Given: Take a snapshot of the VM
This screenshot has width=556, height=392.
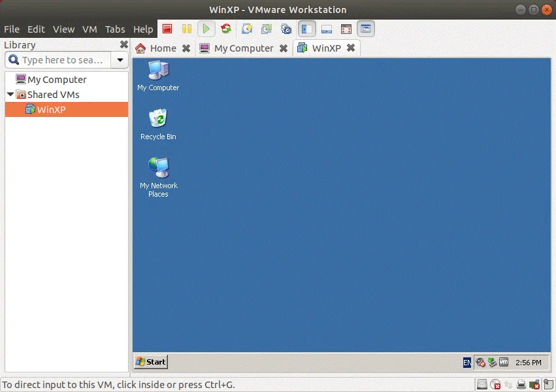Looking at the screenshot, I should (246, 29).
